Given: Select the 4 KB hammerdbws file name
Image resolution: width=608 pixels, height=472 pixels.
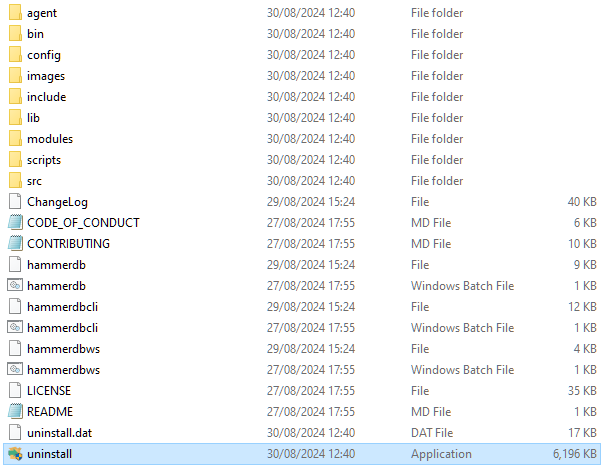Looking at the screenshot, I should [x=63, y=349].
